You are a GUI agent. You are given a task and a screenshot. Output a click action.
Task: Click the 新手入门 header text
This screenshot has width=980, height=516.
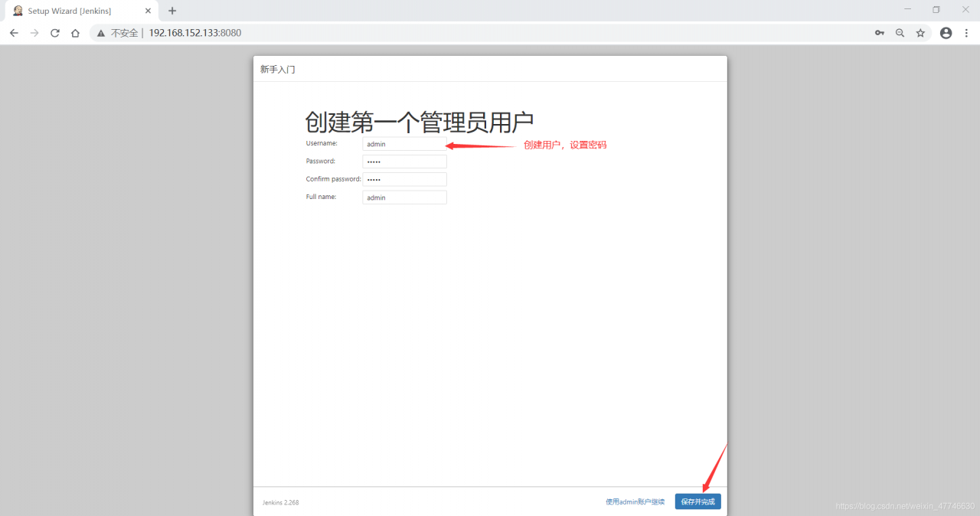277,69
